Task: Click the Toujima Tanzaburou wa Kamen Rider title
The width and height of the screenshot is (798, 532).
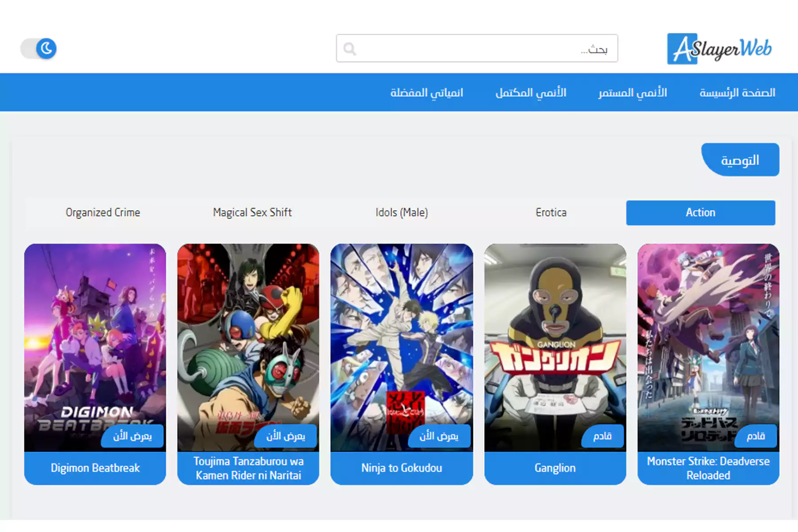Action: [248, 468]
